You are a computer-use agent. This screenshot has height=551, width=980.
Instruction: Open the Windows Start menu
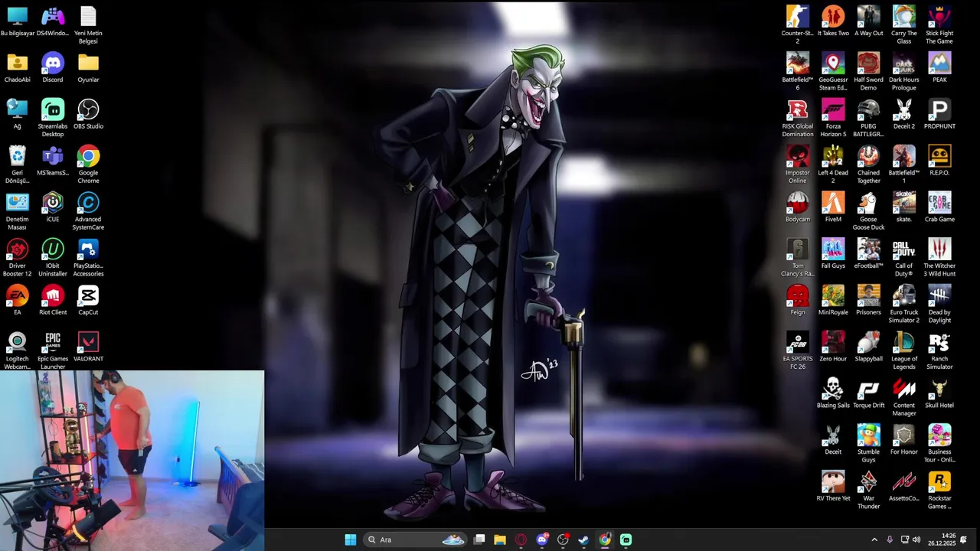(350, 540)
